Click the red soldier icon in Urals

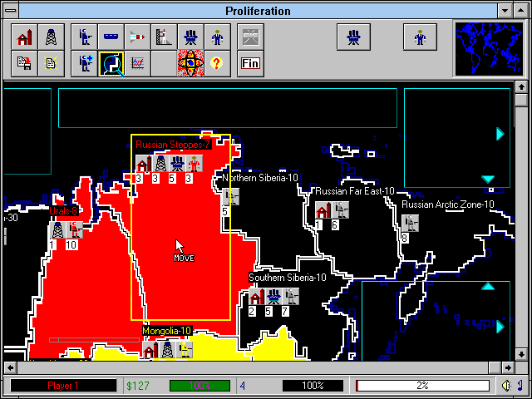point(75,230)
